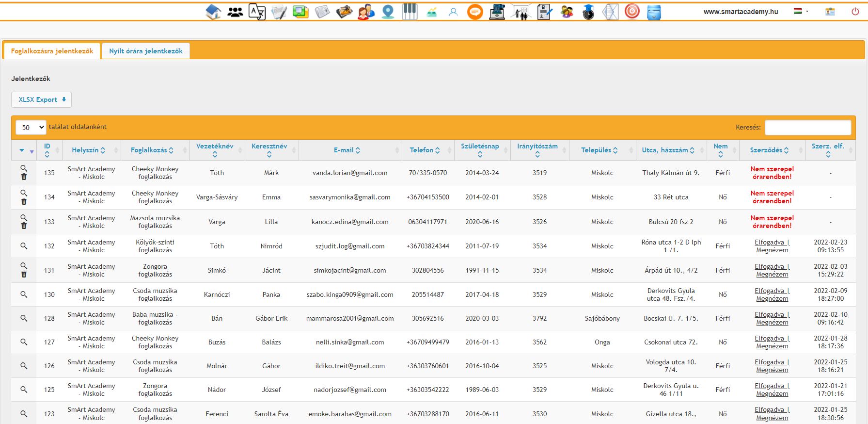The width and height of the screenshot is (868, 424).
Task: Open the home house icon
Action: (x=213, y=12)
